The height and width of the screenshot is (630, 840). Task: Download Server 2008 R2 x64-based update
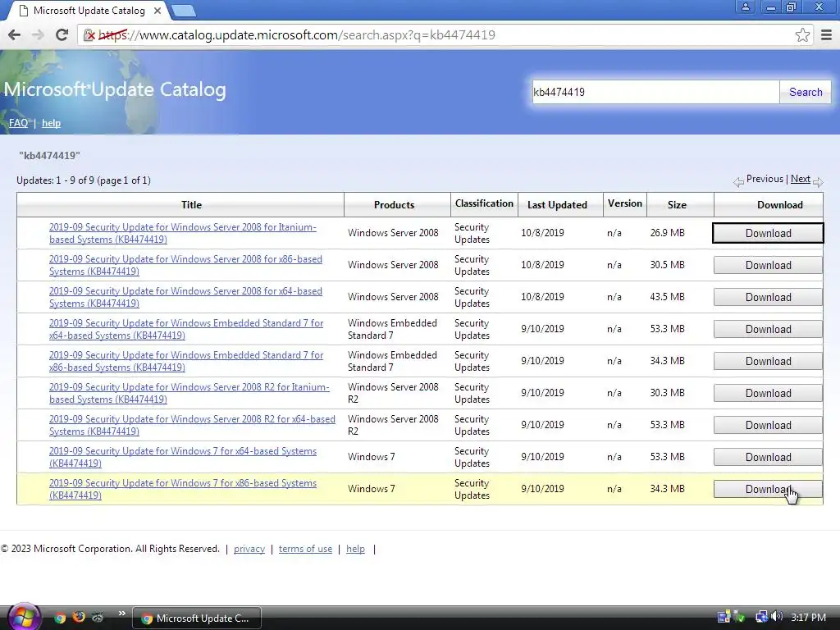(x=768, y=426)
